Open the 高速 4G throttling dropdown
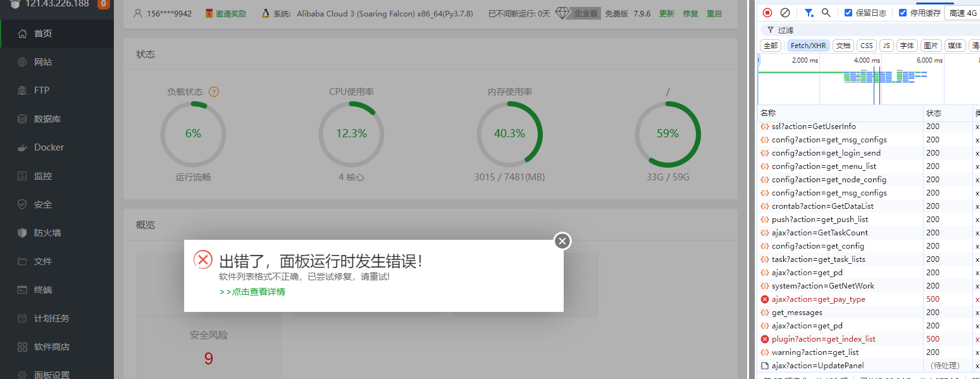 click(962, 13)
